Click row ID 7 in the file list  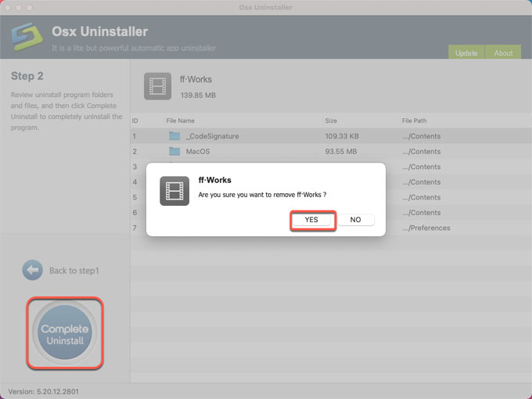pyautogui.click(x=135, y=228)
